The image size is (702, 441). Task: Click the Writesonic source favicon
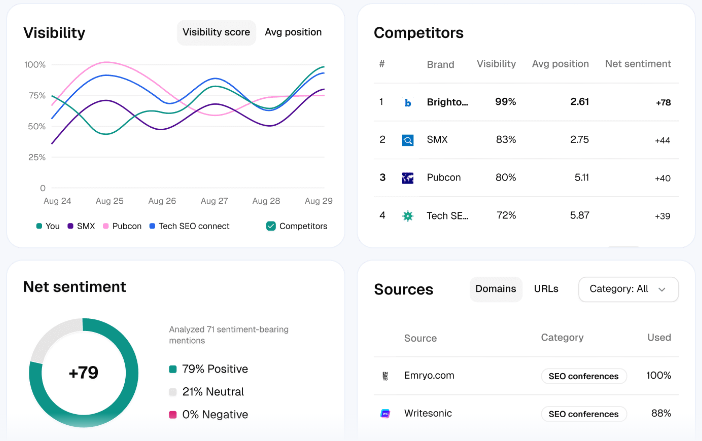tap(385, 413)
